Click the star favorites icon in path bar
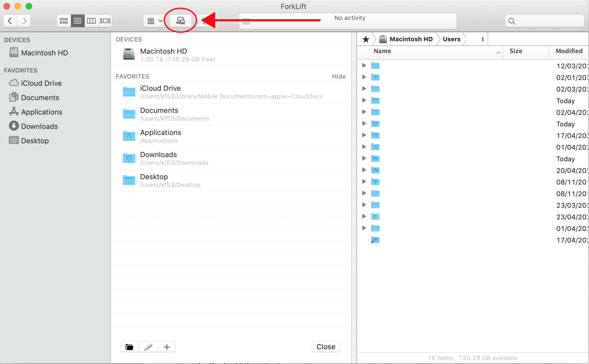 (x=366, y=39)
